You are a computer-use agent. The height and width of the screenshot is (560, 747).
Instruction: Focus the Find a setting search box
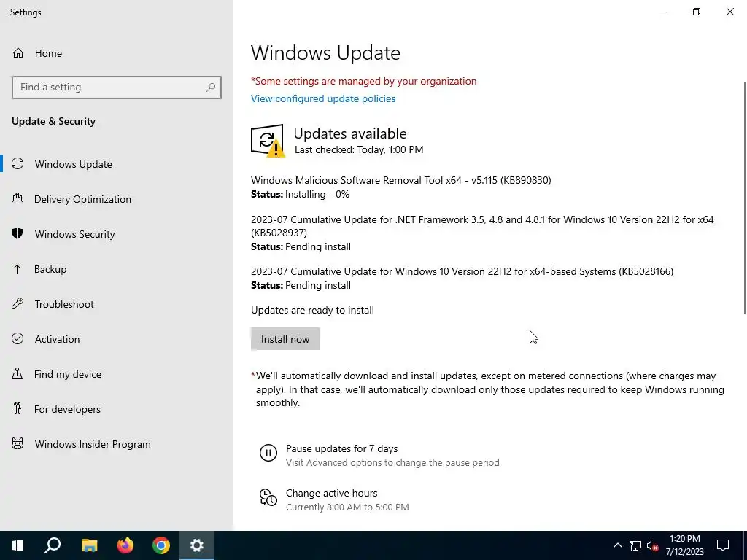point(117,87)
